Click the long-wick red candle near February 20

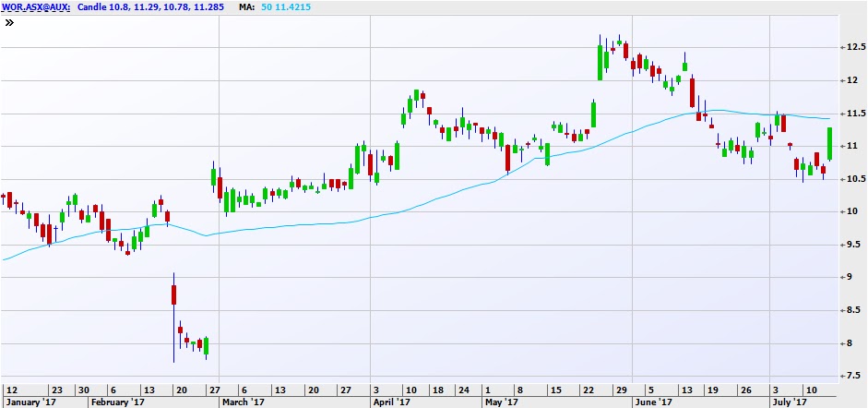(x=173, y=318)
